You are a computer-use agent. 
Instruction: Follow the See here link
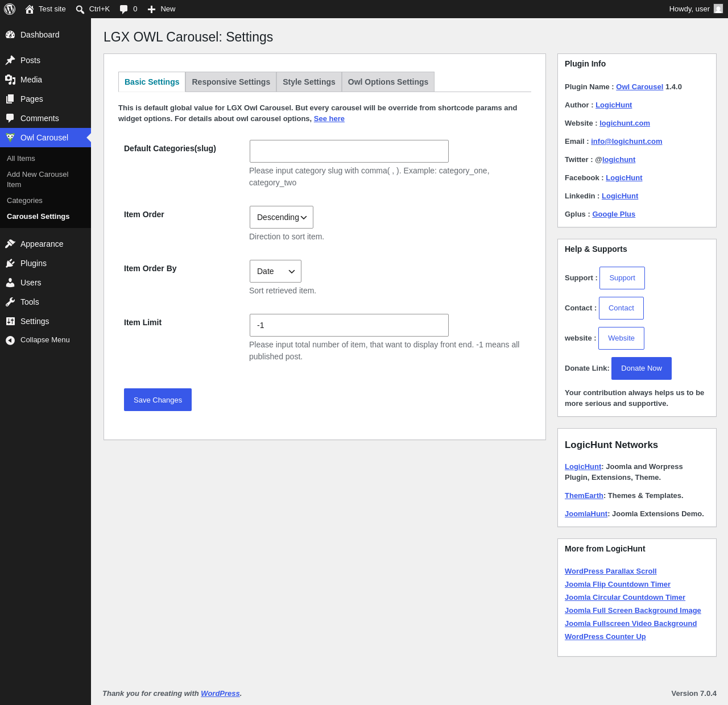[x=329, y=119]
